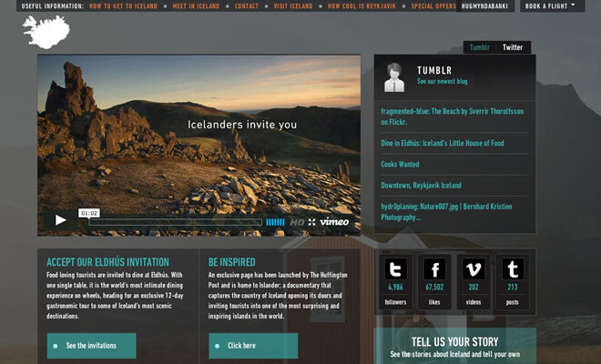Open the Meet in Iceland link
The width and height of the screenshot is (601, 364).
196,6
